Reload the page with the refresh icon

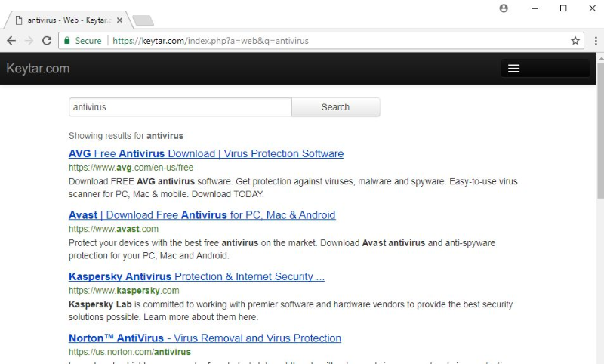click(x=47, y=41)
